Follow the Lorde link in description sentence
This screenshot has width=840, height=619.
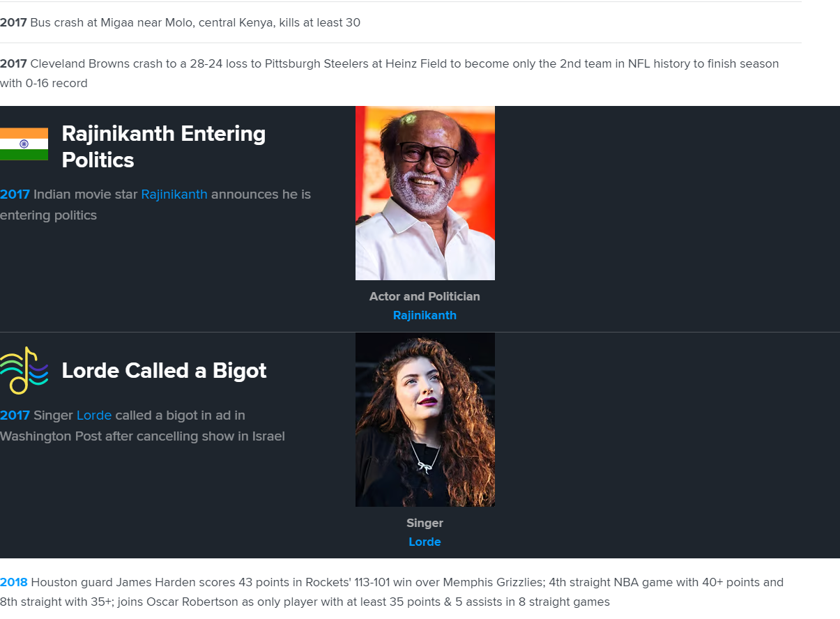(x=94, y=415)
